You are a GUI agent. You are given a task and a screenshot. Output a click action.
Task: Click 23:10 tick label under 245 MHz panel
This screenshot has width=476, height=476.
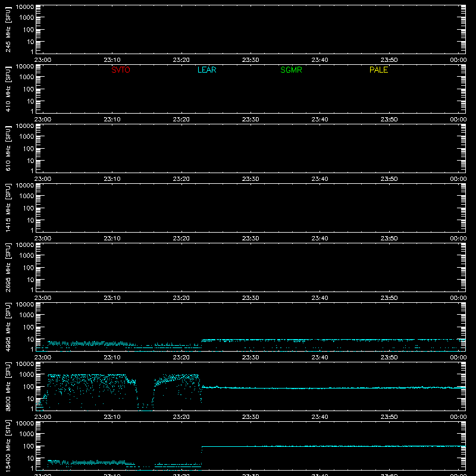point(112,60)
